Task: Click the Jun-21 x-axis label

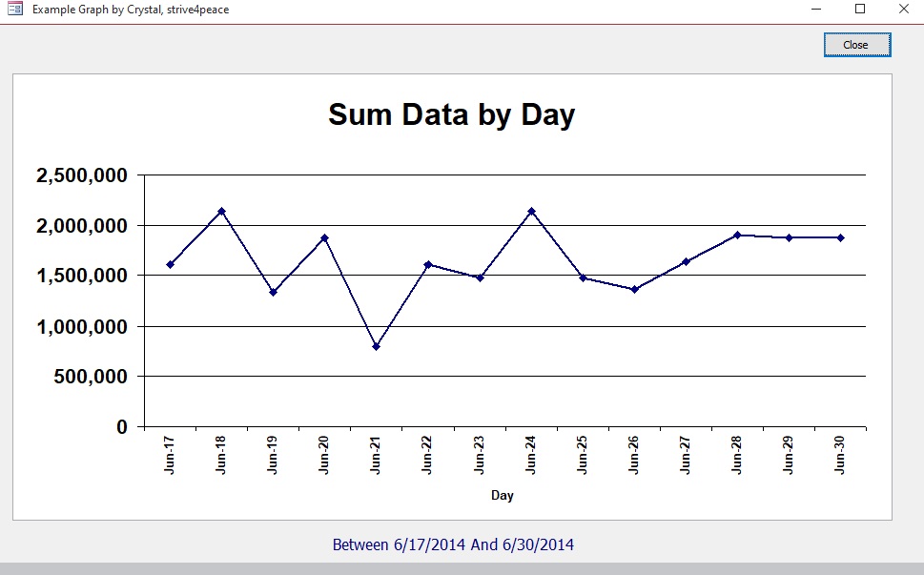Action: click(376, 455)
